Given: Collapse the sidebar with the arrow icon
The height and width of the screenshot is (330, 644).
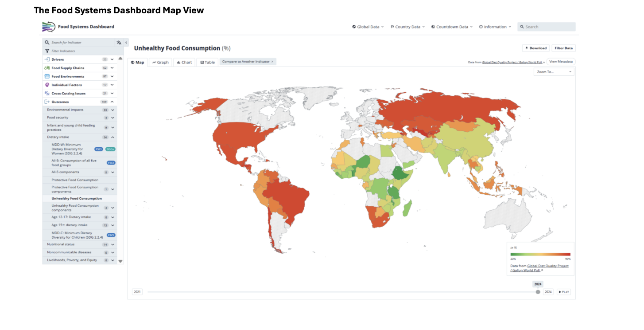Looking at the screenshot, I should point(126,43).
